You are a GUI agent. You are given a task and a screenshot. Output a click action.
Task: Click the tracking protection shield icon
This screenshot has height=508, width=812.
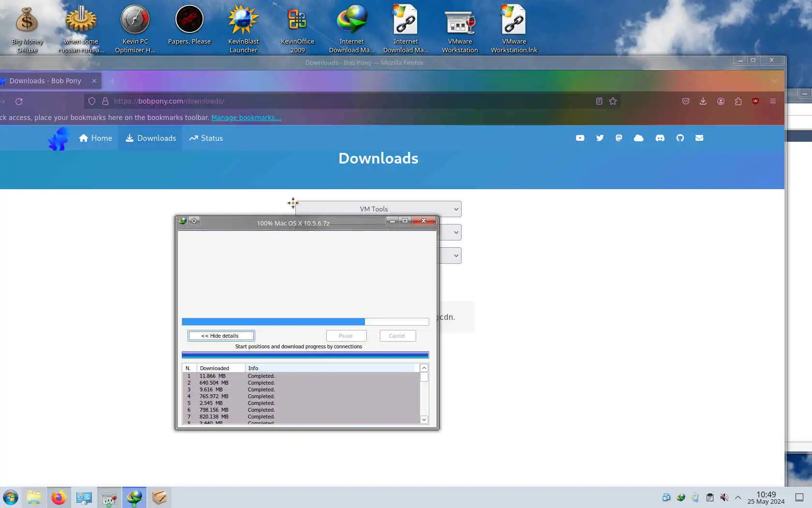coord(92,101)
